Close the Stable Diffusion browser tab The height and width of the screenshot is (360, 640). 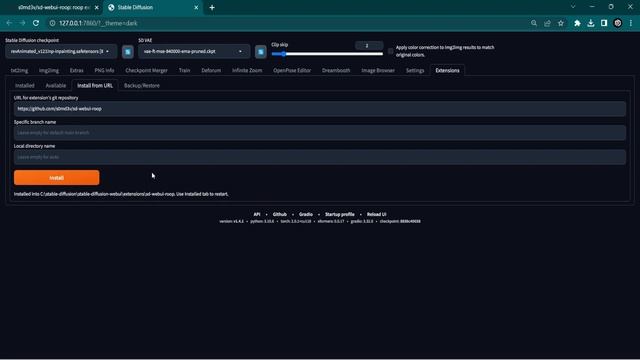point(196,7)
